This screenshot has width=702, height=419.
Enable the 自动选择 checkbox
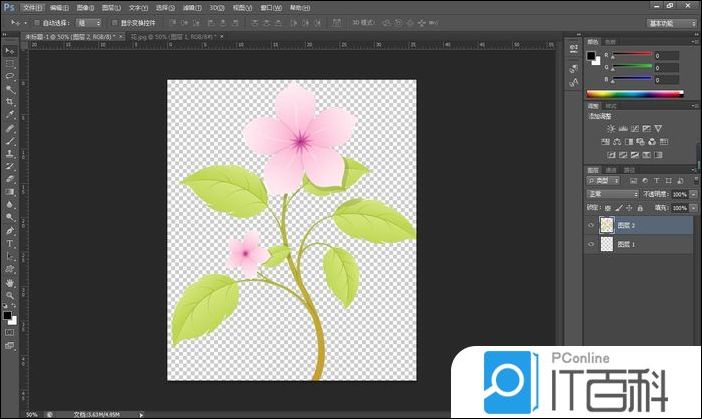click(x=36, y=21)
